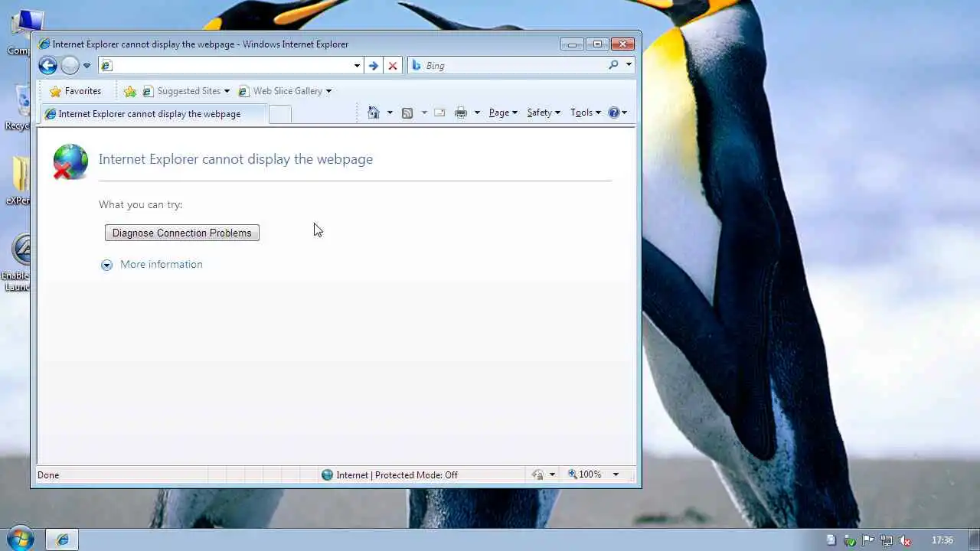Select the 'Internet Explorer cannot display the webpage' tab
This screenshot has height=551, width=980.
pos(153,114)
